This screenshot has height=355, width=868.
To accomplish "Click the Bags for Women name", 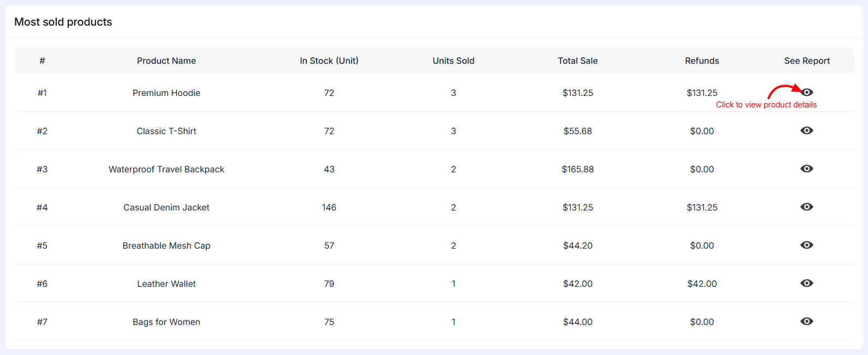I will [x=166, y=322].
